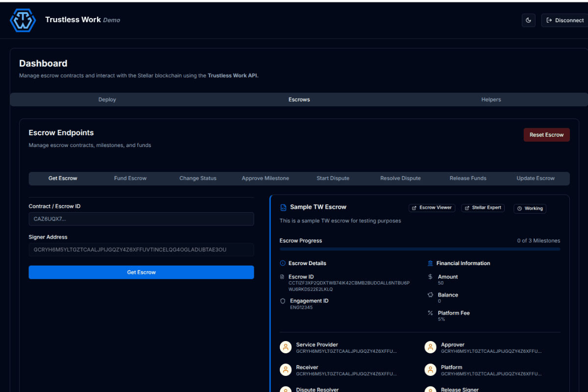Focus the Contract / Escrow ID field
This screenshot has height=392, width=588.
(x=141, y=219)
